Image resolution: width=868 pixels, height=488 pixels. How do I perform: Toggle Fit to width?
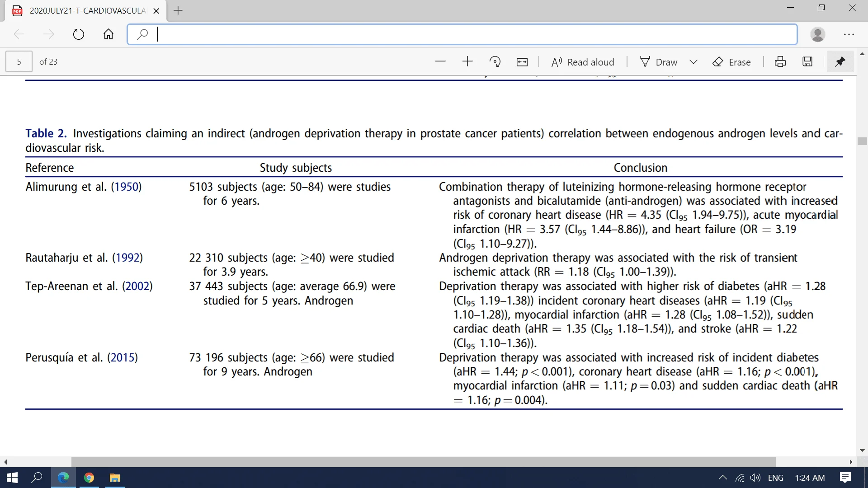tap(522, 62)
